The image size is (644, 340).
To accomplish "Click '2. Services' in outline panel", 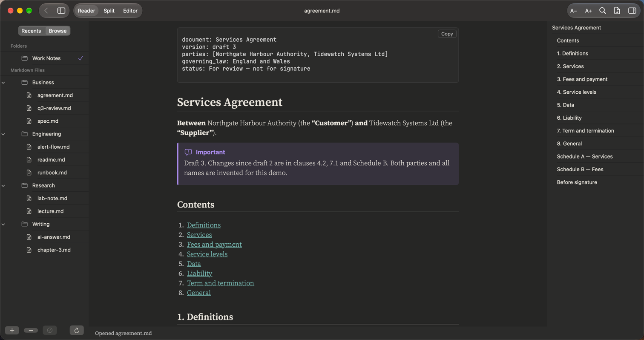I will (x=570, y=66).
